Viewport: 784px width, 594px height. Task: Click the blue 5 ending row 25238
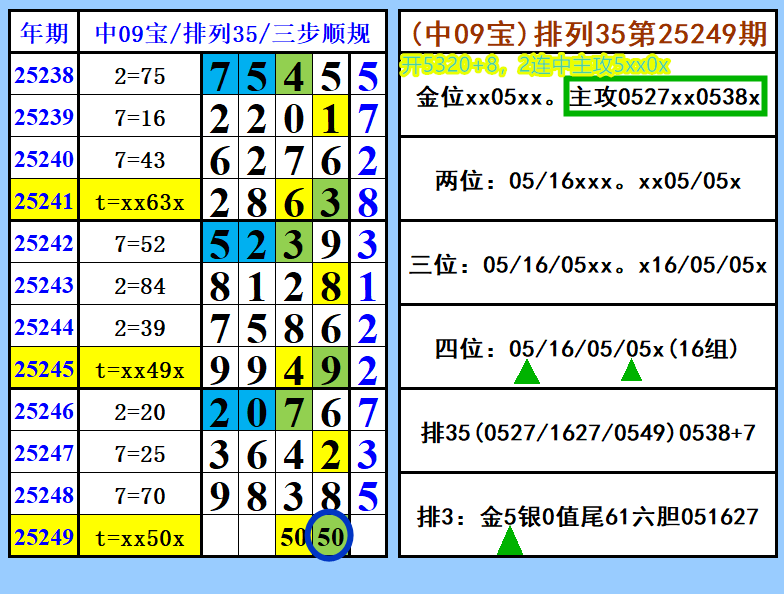(368, 75)
